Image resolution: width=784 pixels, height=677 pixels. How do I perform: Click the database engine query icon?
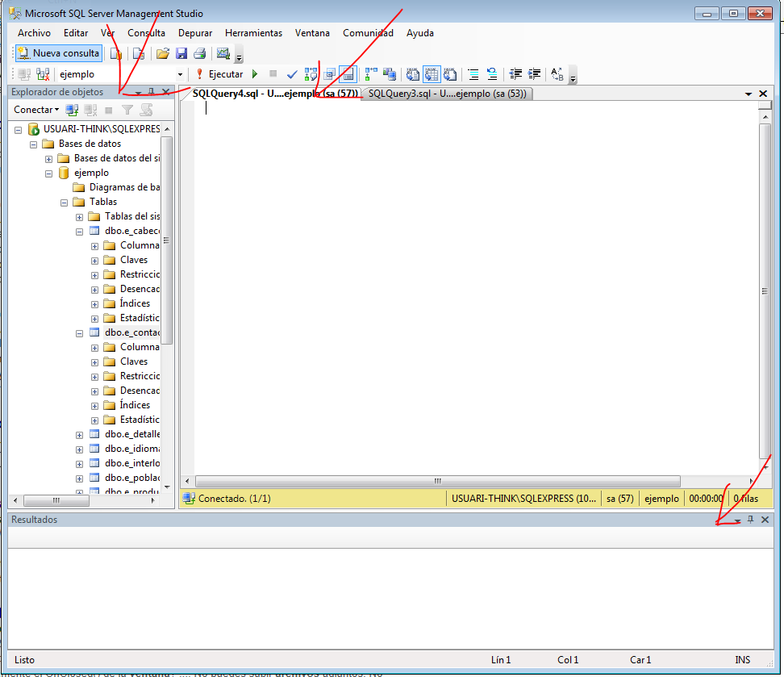click(116, 53)
